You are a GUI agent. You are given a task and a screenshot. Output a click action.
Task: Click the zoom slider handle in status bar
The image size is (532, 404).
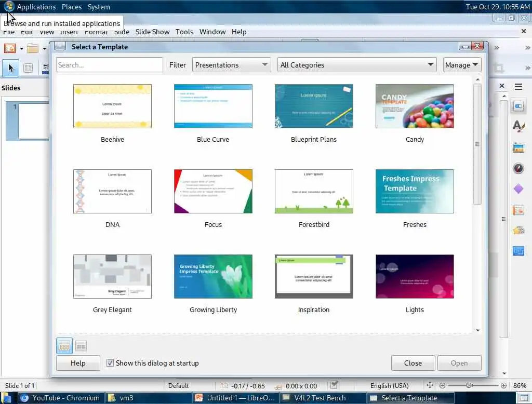(x=469, y=385)
